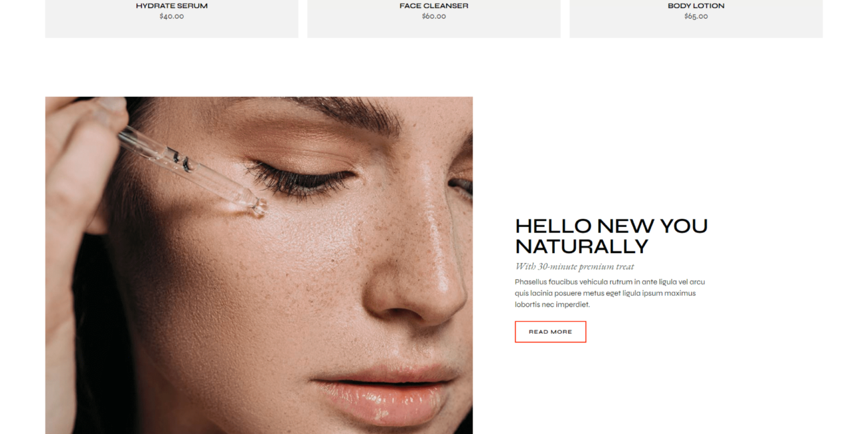This screenshot has height=434, width=868.
Task: Open the Face Cleanser product title
Action: (434, 6)
